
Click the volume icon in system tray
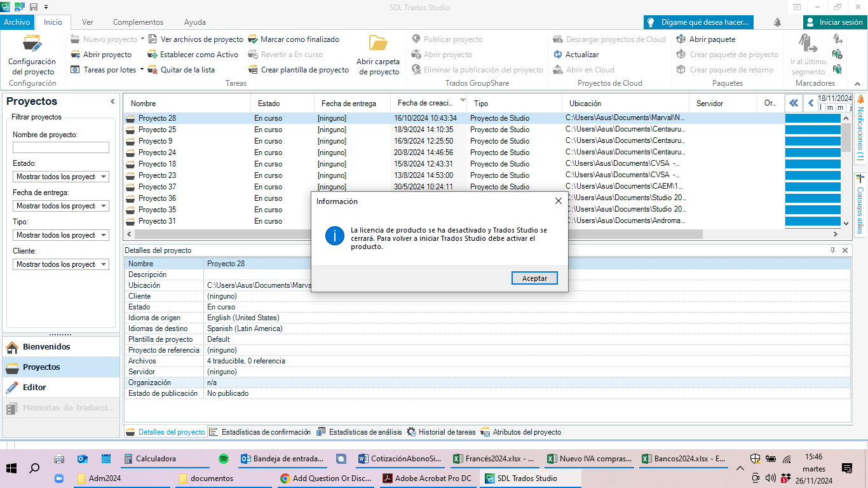pyautogui.click(x=770, y=478)
